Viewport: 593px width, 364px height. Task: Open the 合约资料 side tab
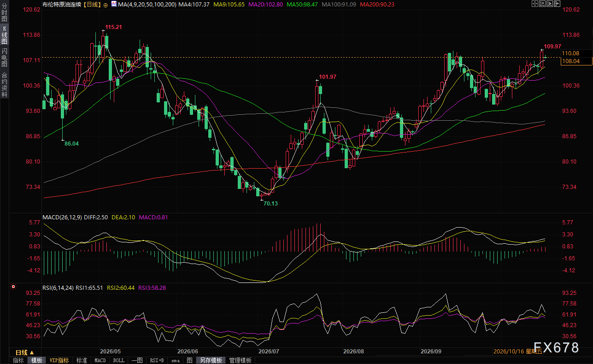tap(4, 84)
